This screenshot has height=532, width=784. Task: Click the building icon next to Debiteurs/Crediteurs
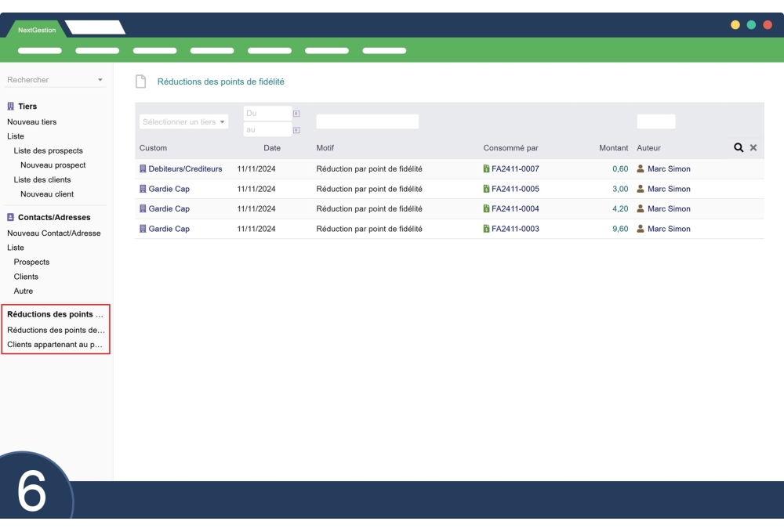point(143,168)
